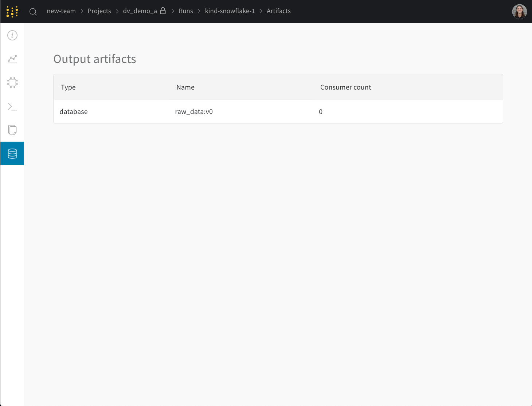The height and width of the screenshot is (406, 532).
Task: Open the logs terminal icon
Action: coord(12,106)
